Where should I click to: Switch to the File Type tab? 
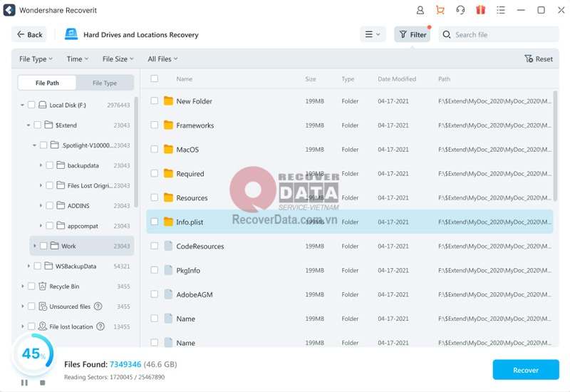click(105, 83)
